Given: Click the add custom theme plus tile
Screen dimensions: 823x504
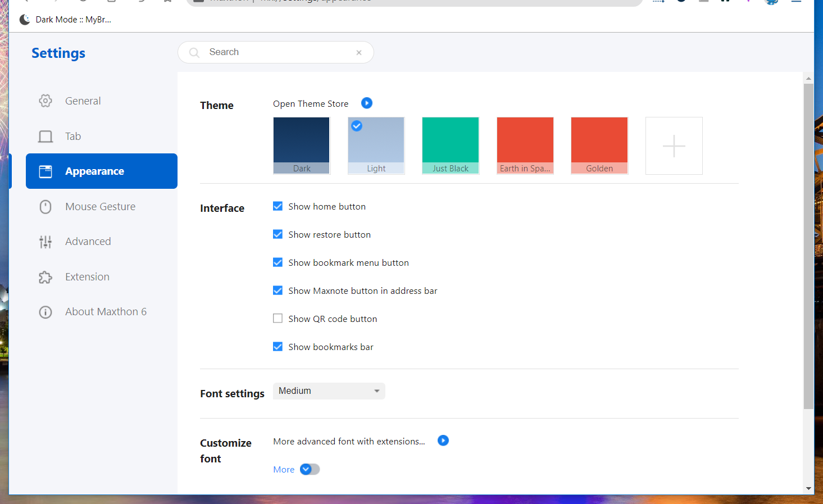Looking at the screenshot, I should coord(674,146).
